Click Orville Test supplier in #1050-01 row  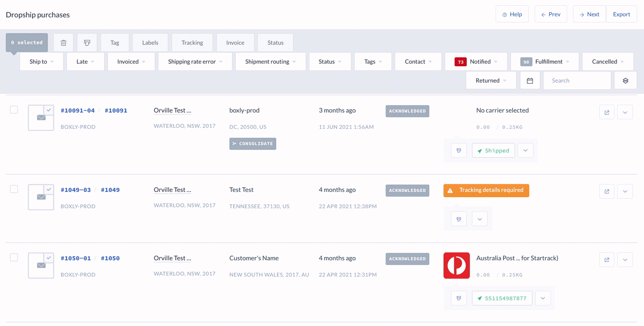pos(173,258)
